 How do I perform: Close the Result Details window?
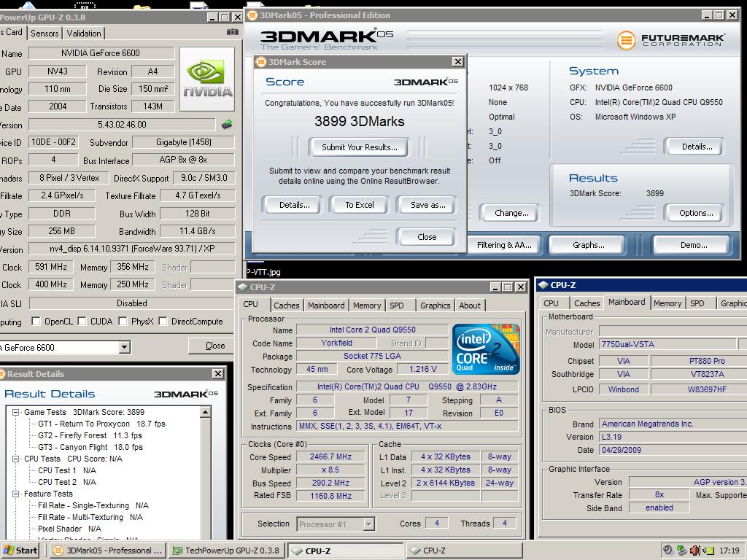tap(217, 374)
